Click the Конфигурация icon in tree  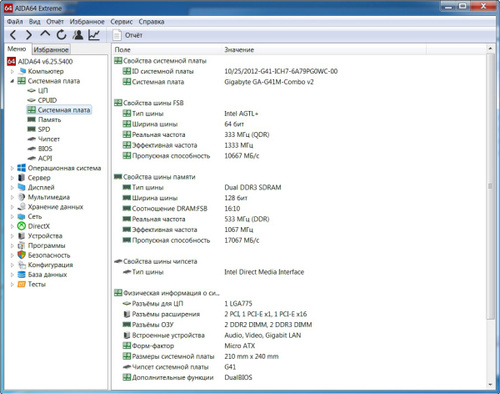21,265
